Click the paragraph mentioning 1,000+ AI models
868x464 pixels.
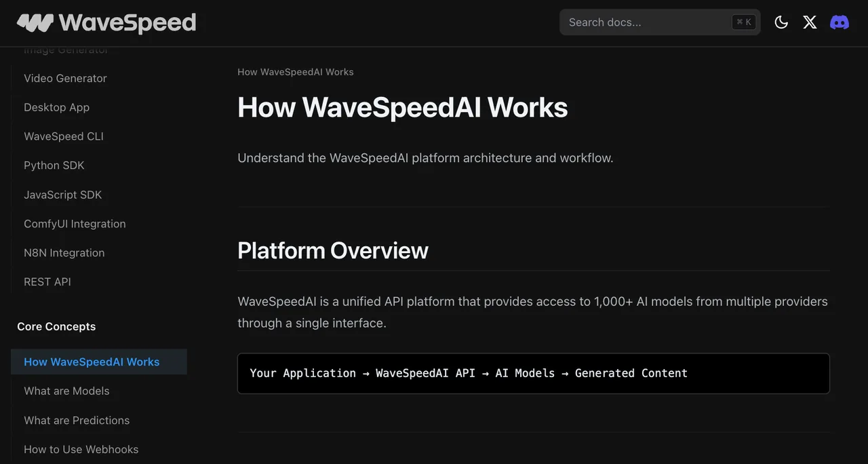533,312
